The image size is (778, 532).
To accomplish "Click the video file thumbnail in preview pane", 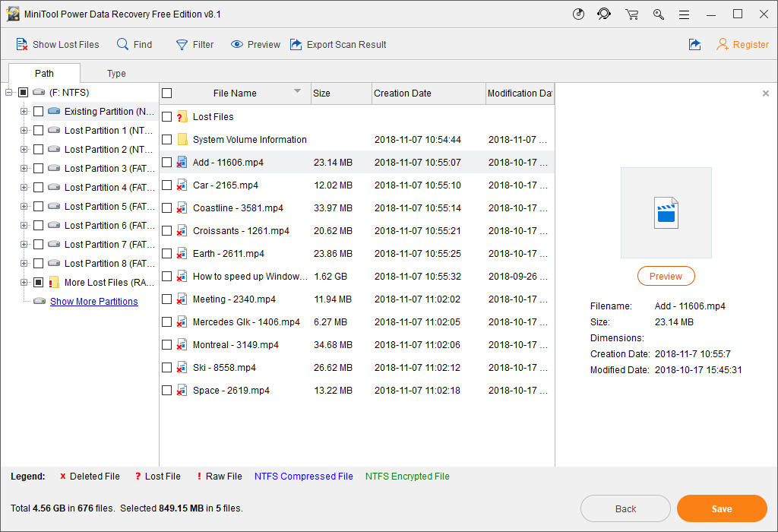I will (666, 213).
